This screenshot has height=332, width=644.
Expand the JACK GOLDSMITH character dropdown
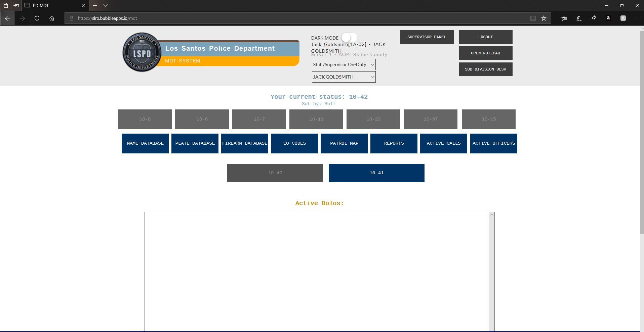344,77
